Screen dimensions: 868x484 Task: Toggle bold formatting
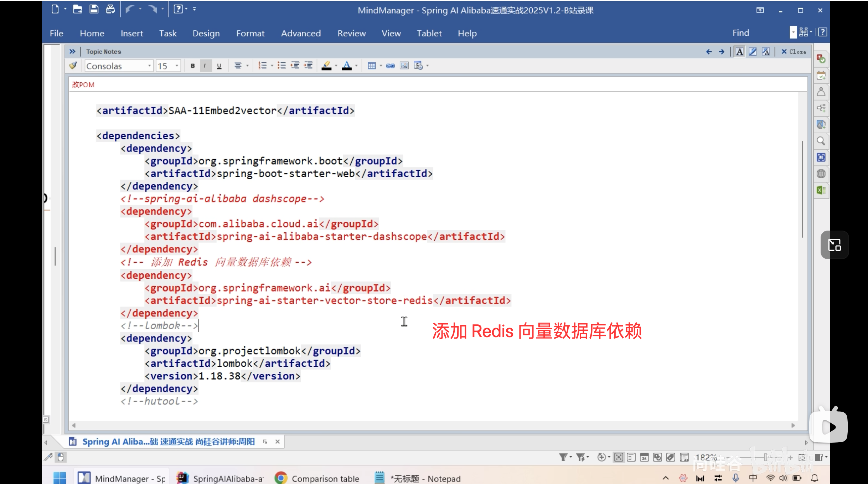pos(192,66)
